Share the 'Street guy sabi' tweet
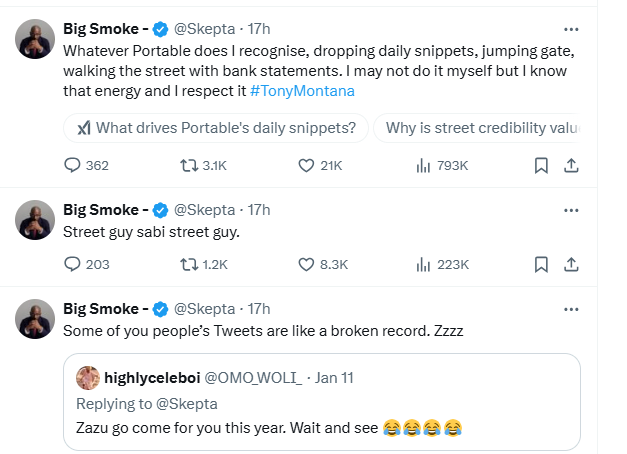The image size is (627, 454). [570, 264]
